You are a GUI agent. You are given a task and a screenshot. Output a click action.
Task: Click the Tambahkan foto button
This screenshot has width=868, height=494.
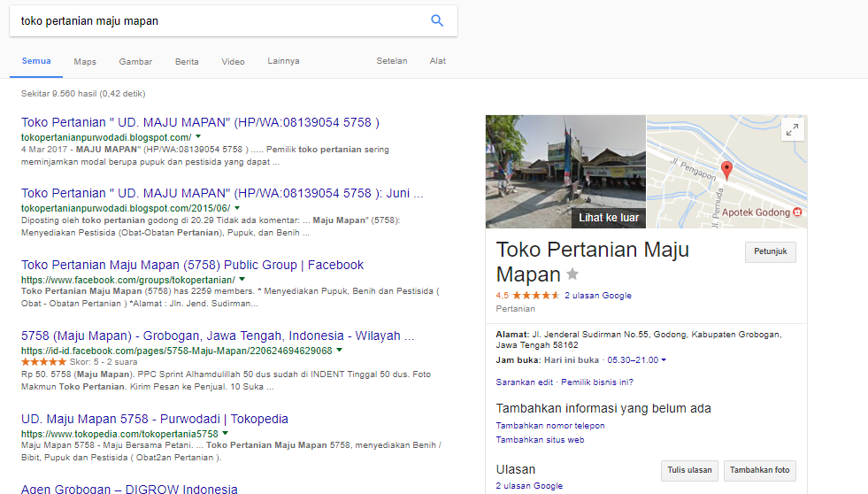coord(759,470)
